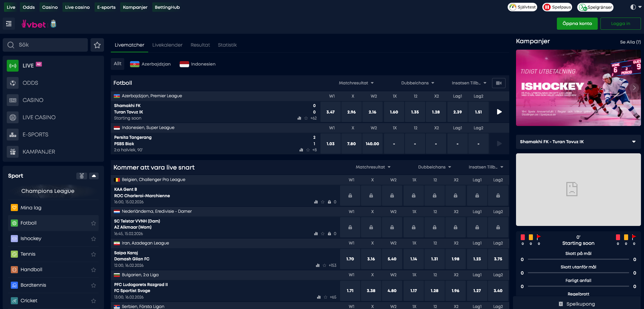Viewport: 644px width, 309px height.
Task: Click the cloud weather filter icon next to the medal icon
Action: [x=94, y=176]
